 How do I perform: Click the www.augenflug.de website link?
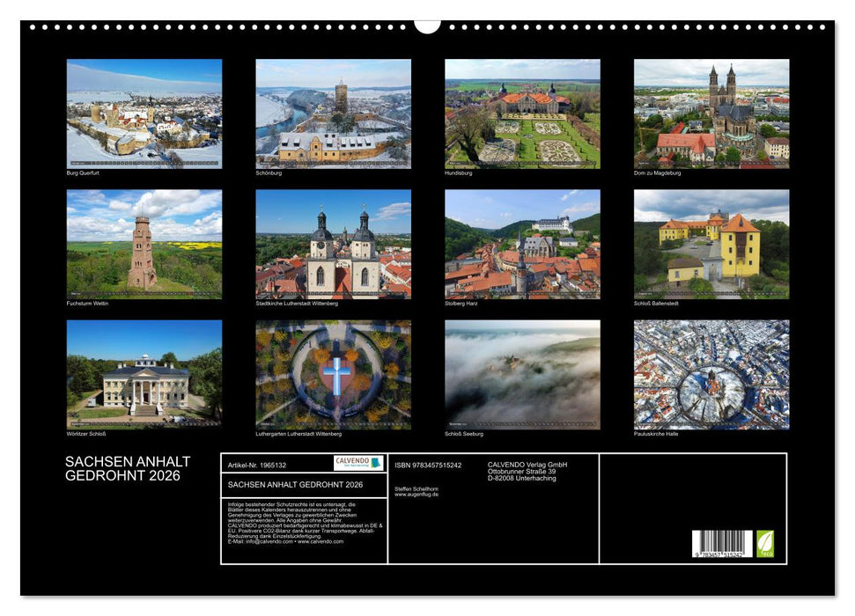[x=416, y=495]
